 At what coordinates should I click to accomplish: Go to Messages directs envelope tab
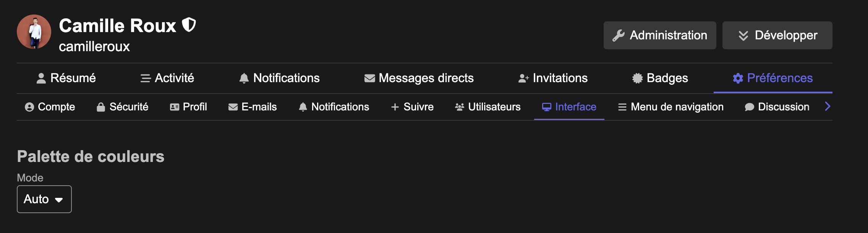[x=419, y=78]
